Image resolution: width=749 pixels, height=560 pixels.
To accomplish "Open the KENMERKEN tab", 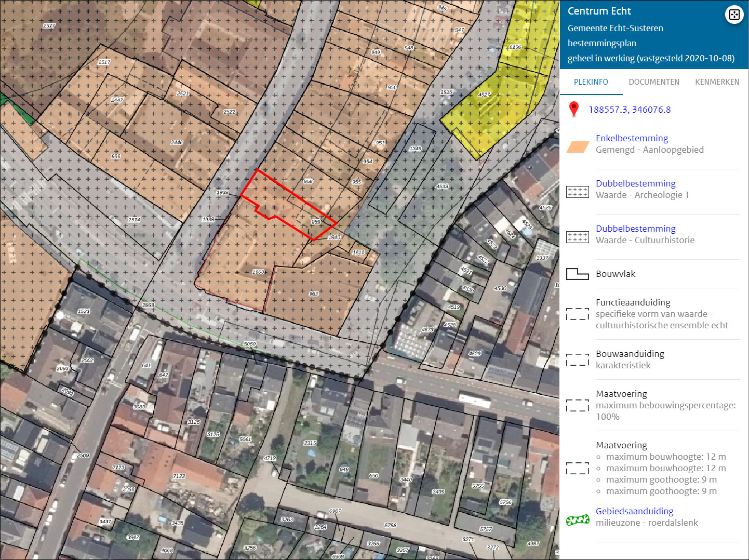I will tap(717, 82).
